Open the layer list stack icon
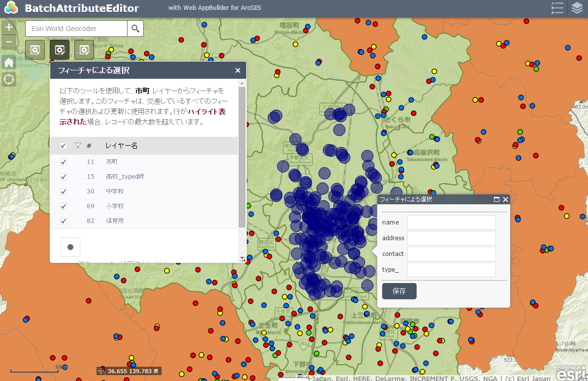Image resolution: width=588 pixels, height=381 pixels. 578,8
